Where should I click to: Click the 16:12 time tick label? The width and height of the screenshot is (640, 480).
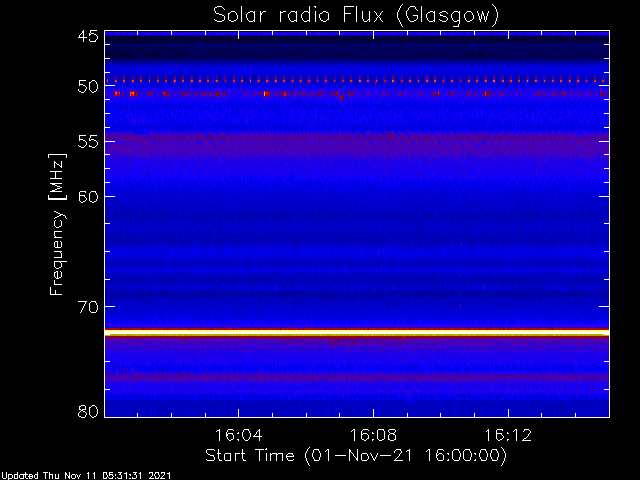[508, 435]
